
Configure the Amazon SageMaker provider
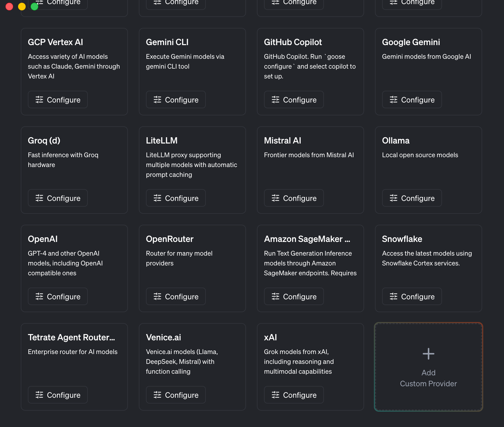[294, 296]
